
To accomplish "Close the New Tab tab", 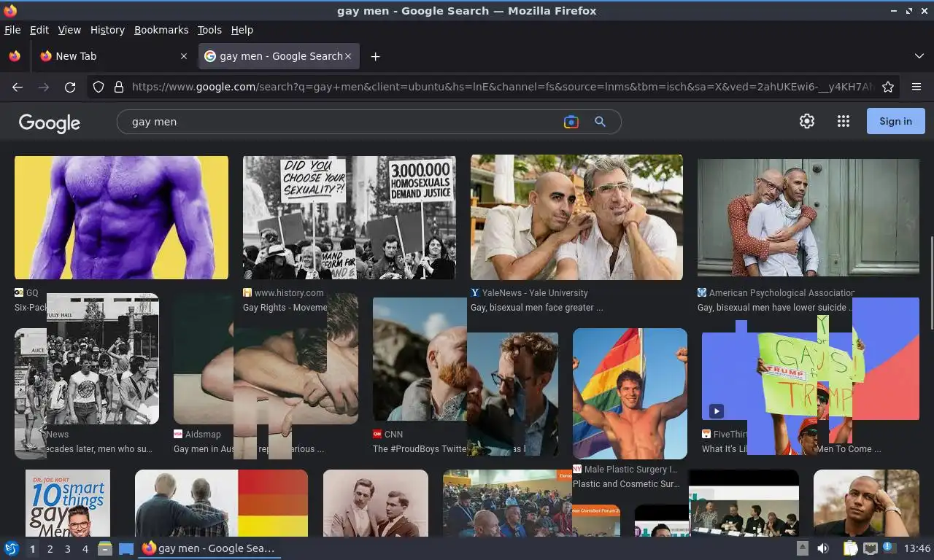I will tap(183, 56).
